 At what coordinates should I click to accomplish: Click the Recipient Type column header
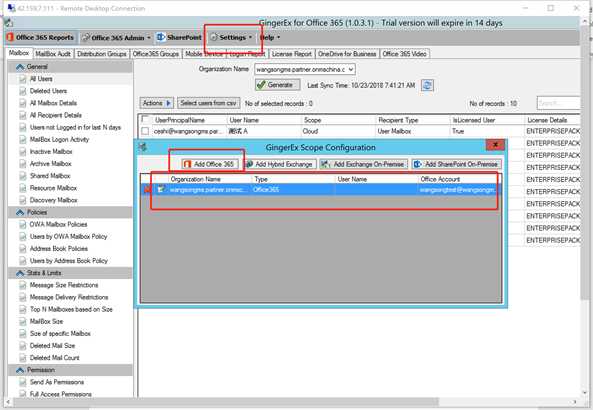(x=413, y=120)
